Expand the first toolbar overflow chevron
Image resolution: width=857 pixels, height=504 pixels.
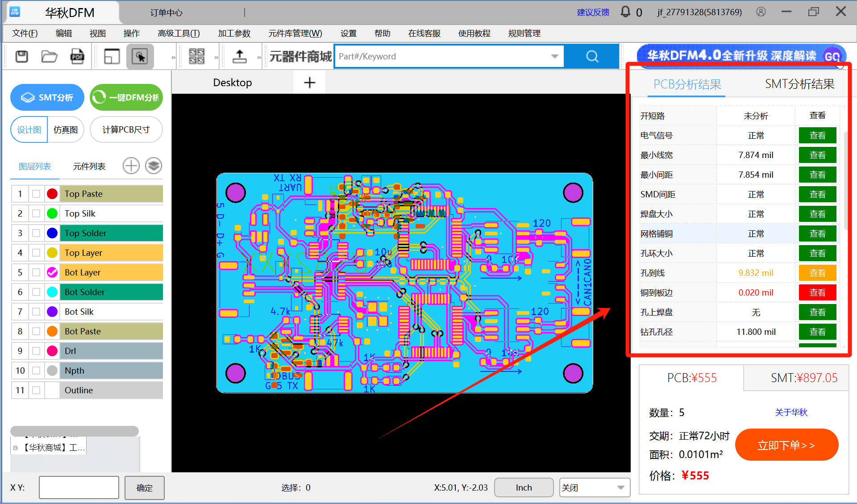(x=173, y=57)
